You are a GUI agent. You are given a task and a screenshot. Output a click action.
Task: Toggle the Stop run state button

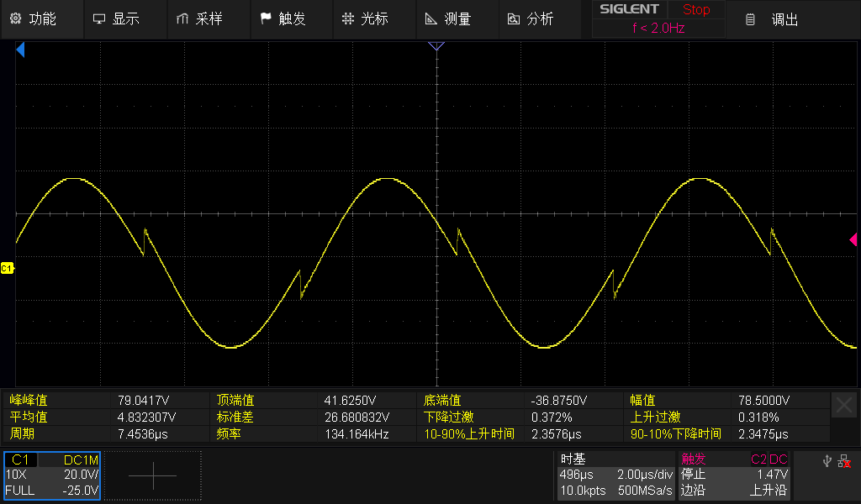click(x=696, y=9)
